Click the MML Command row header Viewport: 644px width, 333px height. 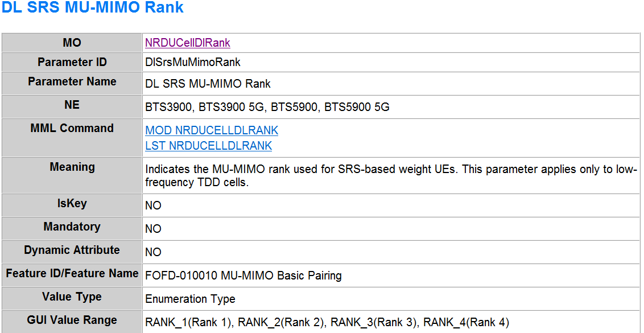[x=72, y=128]
